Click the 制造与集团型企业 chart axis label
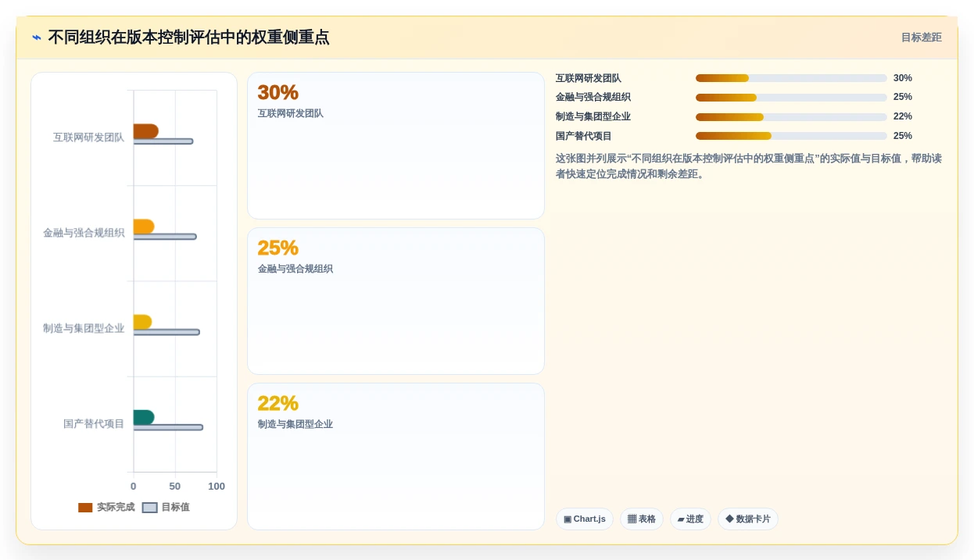974x560 pixels. click(x=84, y=328)
